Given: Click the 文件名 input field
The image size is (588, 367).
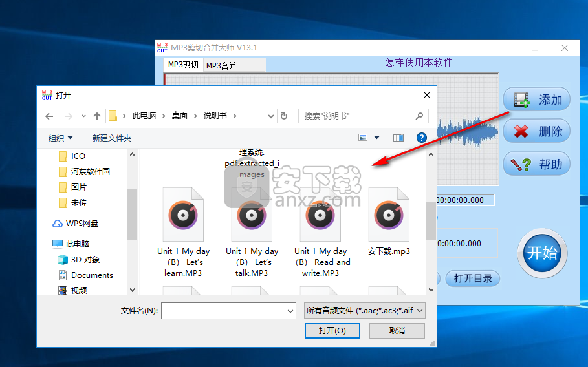Looking at the screenshot, I should (x=224, y=311).
